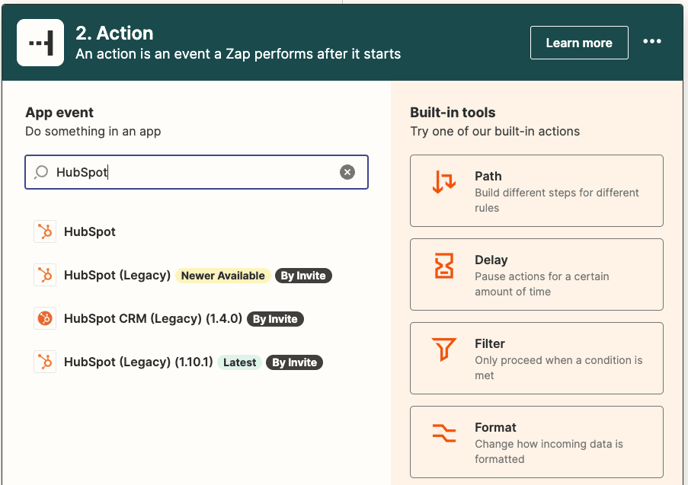
Task: Click the magnifier search icon
Action: click(41, 172)
